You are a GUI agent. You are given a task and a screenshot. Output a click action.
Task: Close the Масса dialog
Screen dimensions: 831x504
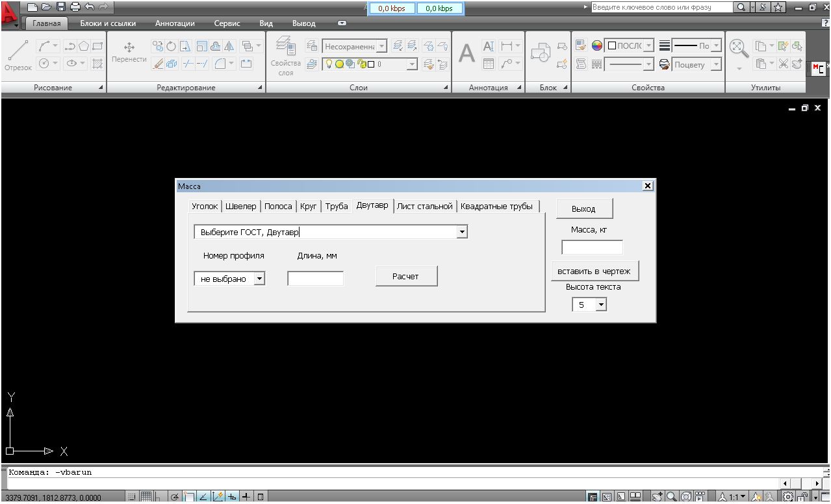[647, 186]
